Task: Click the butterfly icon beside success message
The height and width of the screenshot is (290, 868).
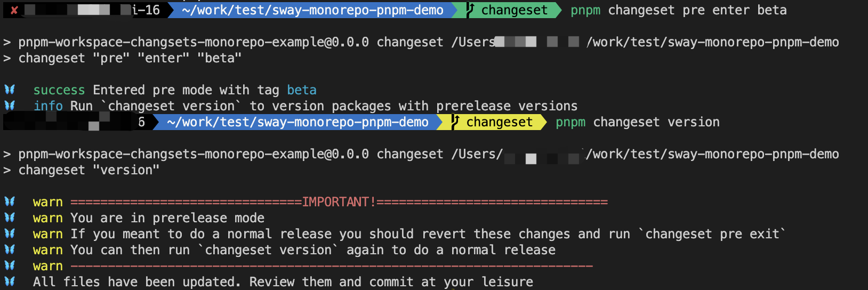Action: pyautogui.click(x=10, y=90)
